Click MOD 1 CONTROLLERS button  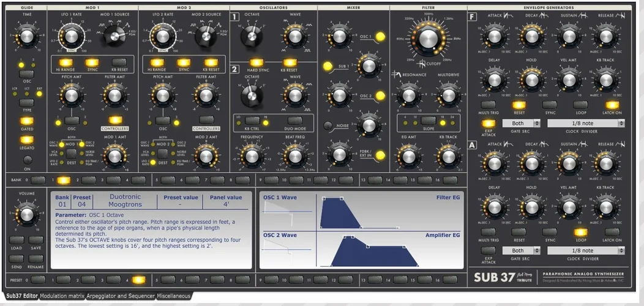coord(116,120)
